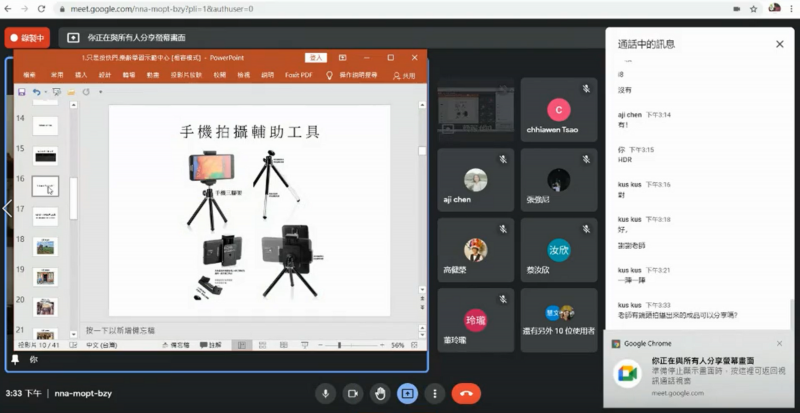The height and width of the screenshot is (413, 800).
Task: Turn off camera in Meet controls
Action: click(352, 394)
